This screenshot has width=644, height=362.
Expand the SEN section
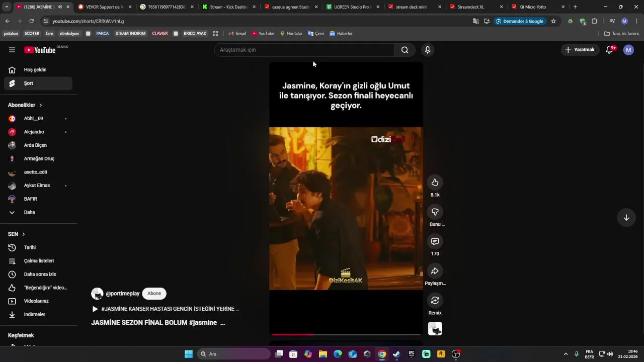17,234
